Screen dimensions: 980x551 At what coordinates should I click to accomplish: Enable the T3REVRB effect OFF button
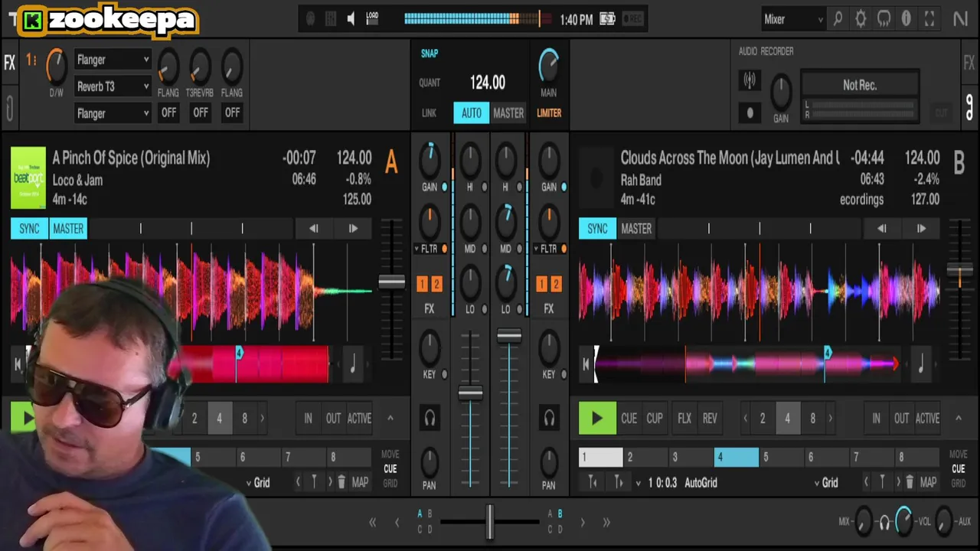click(x=200, y=112)
